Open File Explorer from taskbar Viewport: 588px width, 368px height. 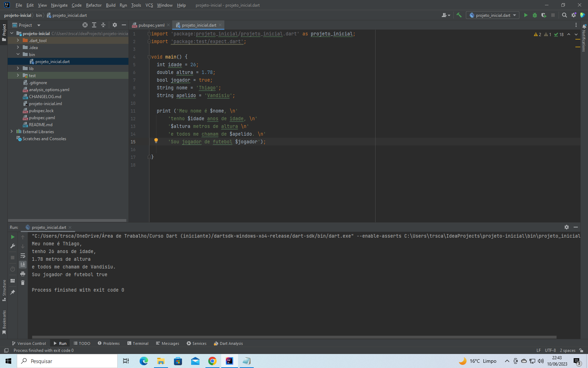coord(161,361)
